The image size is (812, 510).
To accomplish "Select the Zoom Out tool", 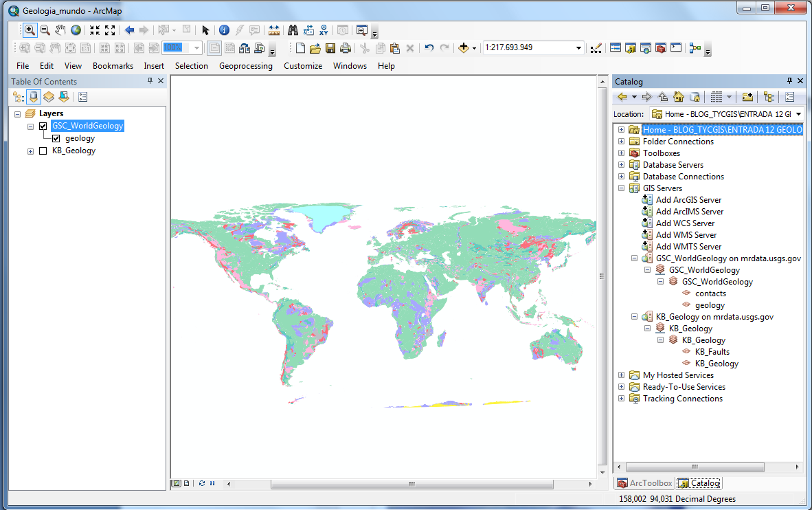I will pos(45,30).
